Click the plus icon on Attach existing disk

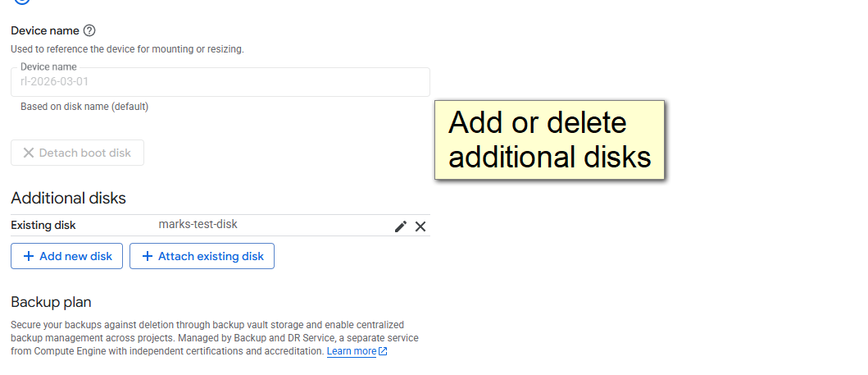[148, 256]
